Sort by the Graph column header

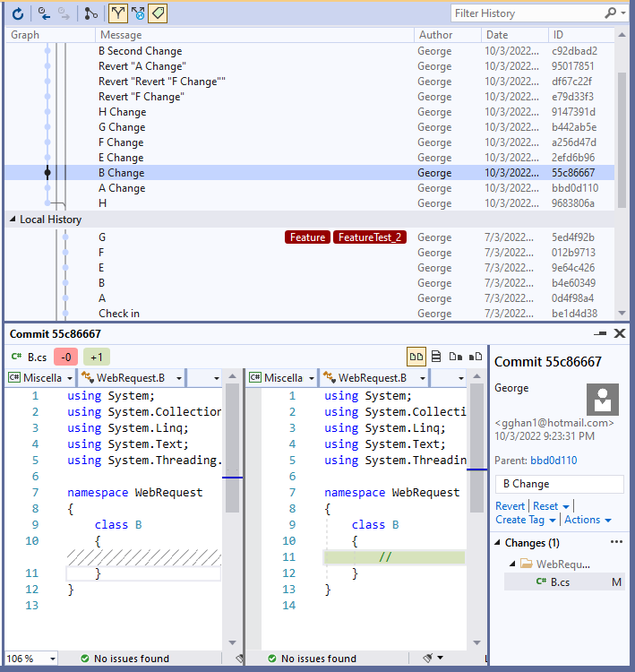pyautogui.click(x=50, y=35)
